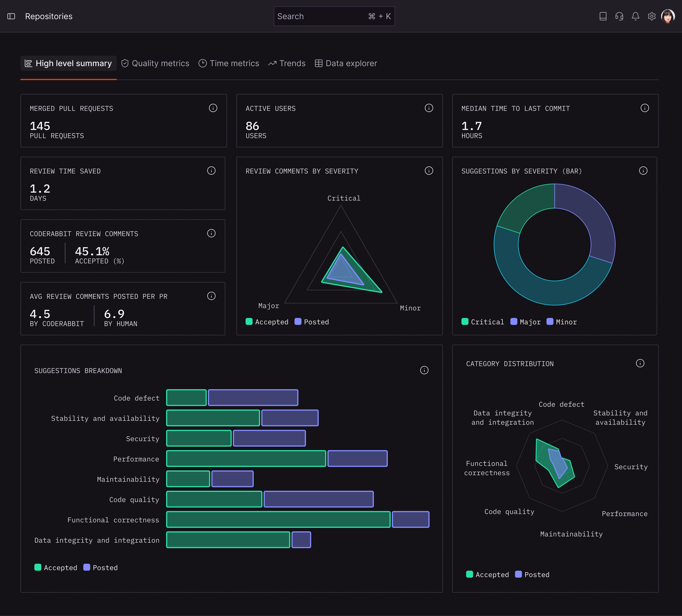Click the Search input field
This screenshot has width=682, height=616.
point(321,16)
